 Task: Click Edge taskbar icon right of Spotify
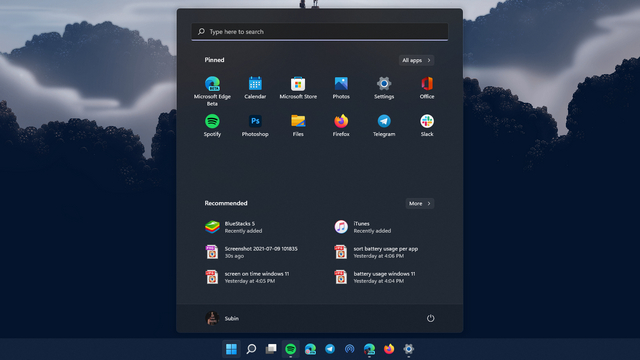310,349
